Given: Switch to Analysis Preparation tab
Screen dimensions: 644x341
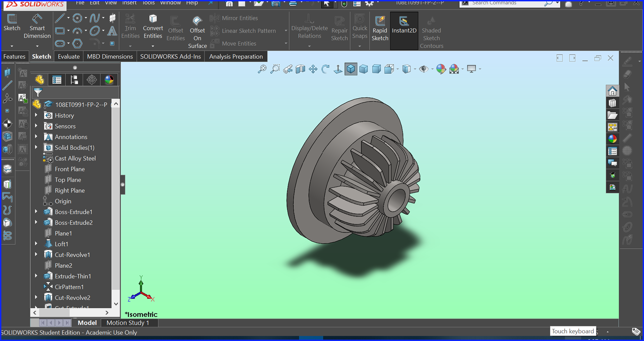Looking at the screenshot, I should tap(236, 56).
